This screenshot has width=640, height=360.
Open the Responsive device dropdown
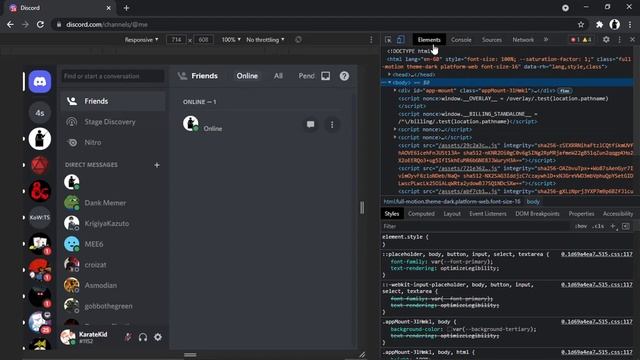tap(141, 40)
